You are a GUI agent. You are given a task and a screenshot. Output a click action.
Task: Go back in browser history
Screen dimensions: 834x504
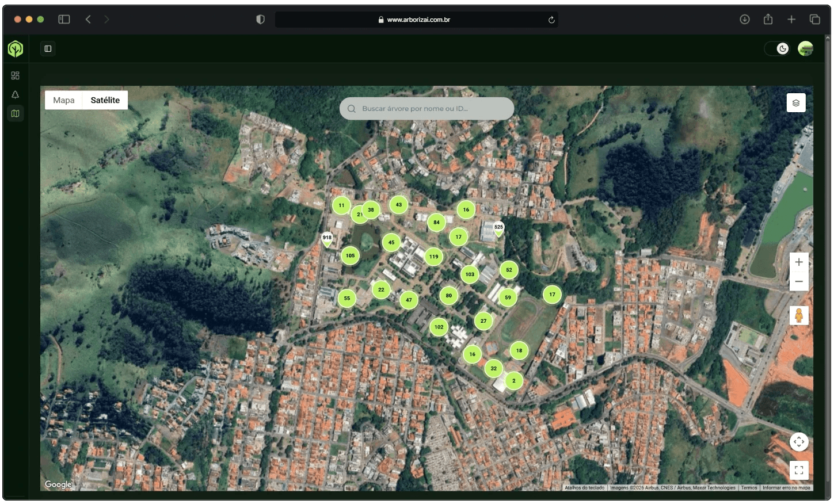pos(88,19)
